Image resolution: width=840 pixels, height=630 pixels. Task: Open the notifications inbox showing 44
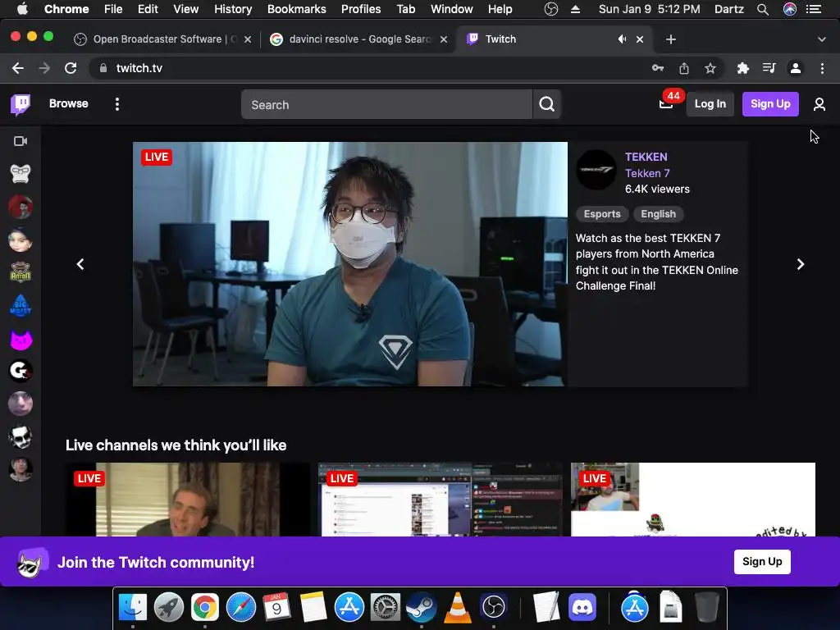tap(666, 104)
